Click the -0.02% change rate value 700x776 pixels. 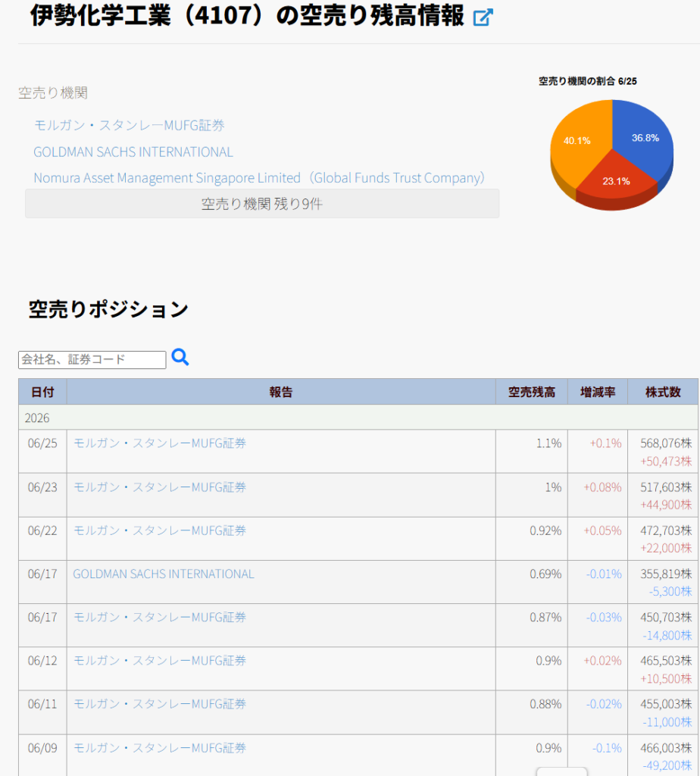[x=604, y=704]
